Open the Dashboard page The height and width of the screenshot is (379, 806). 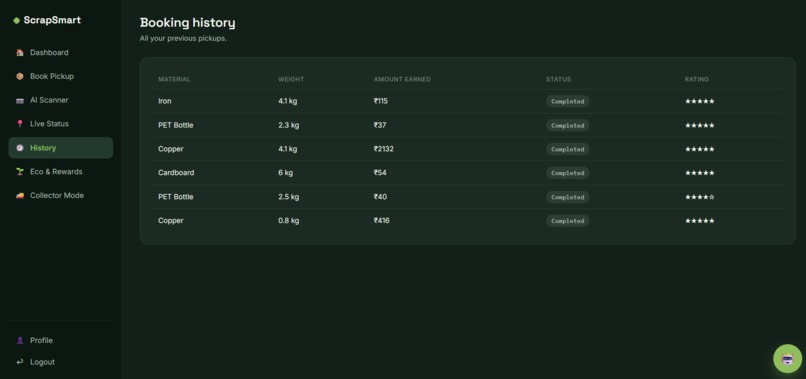61,52
